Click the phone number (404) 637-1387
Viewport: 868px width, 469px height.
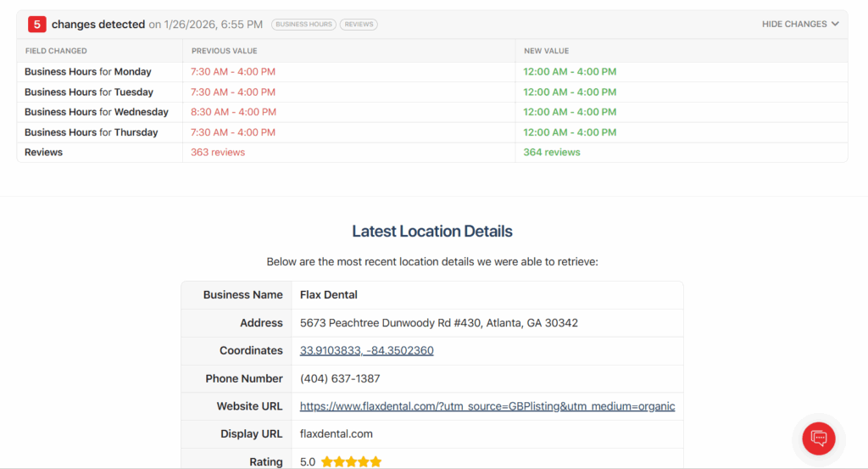340,378
